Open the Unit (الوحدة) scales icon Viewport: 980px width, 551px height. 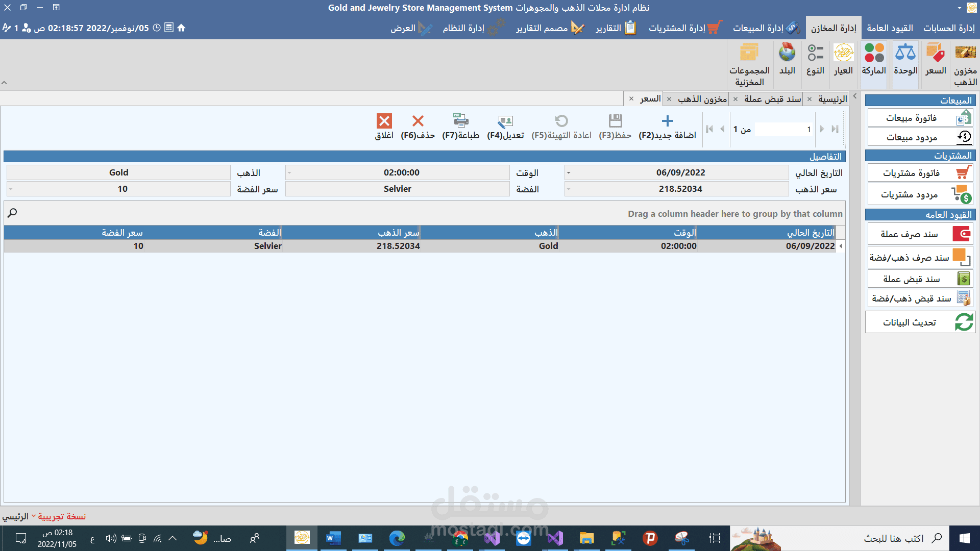(x=905, y=53)
